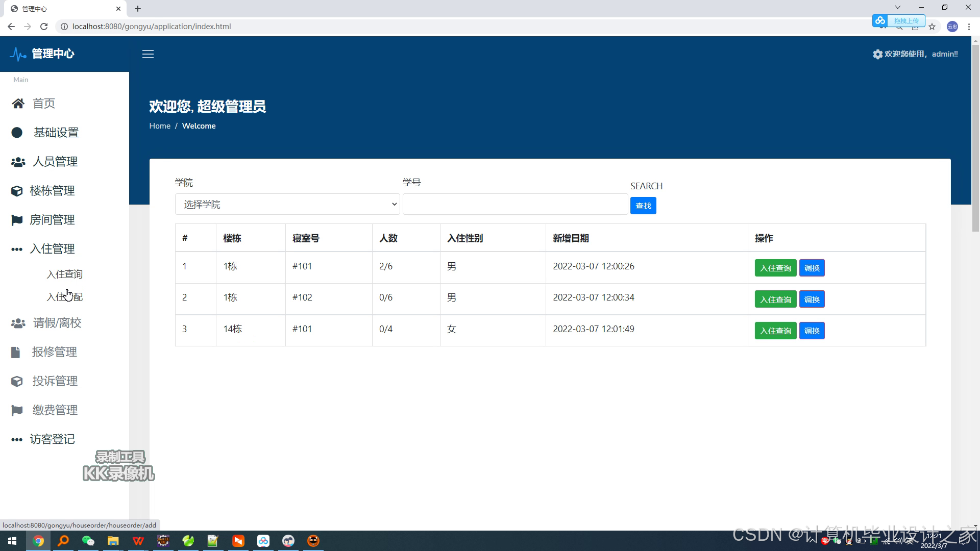Click the settings gear icon beside admin

point(877,54)
